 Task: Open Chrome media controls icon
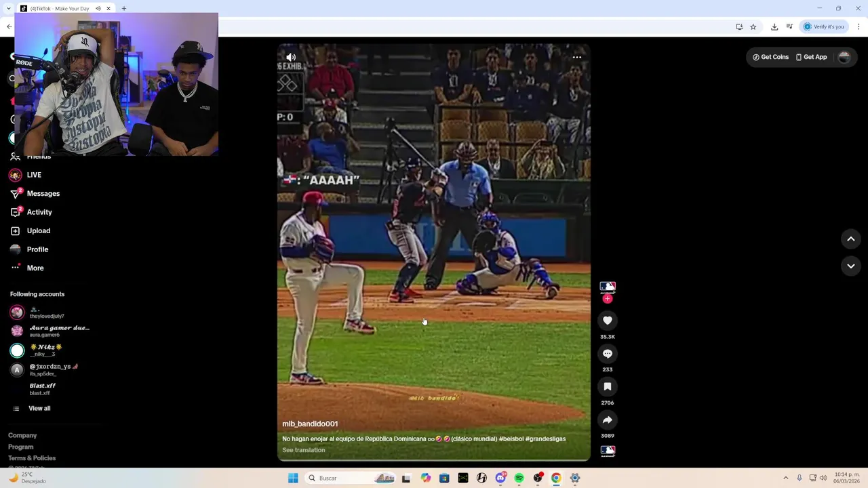pyautogui.click(x=789, y=27)
